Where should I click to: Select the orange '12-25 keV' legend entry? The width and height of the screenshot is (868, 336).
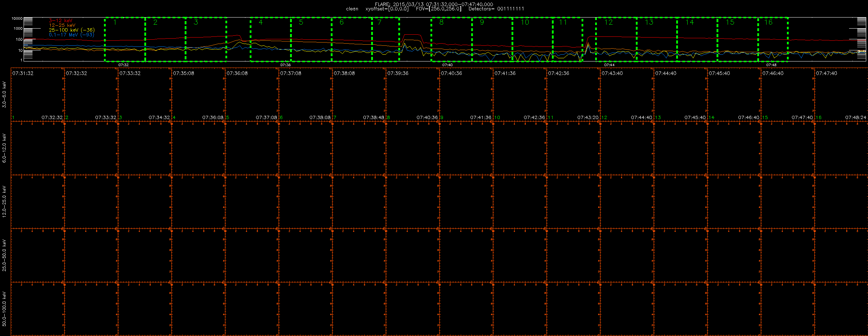point(62,25)
